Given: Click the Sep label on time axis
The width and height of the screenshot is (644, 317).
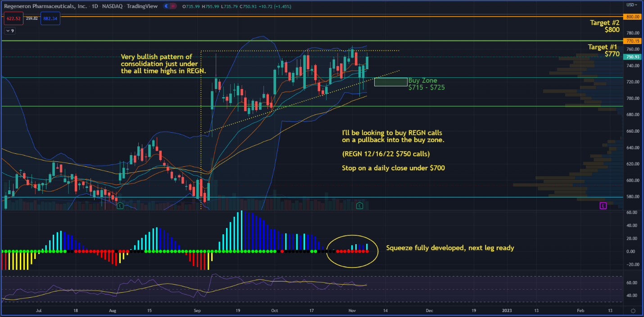Looking at the screenshot, I should click(198, 311).
